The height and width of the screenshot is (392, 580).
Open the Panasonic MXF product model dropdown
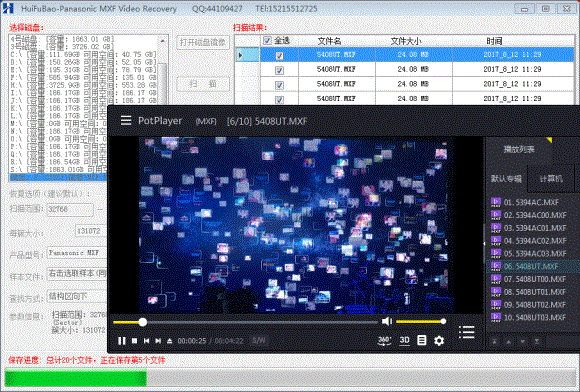pyautogui.click(x=77, y=253)
